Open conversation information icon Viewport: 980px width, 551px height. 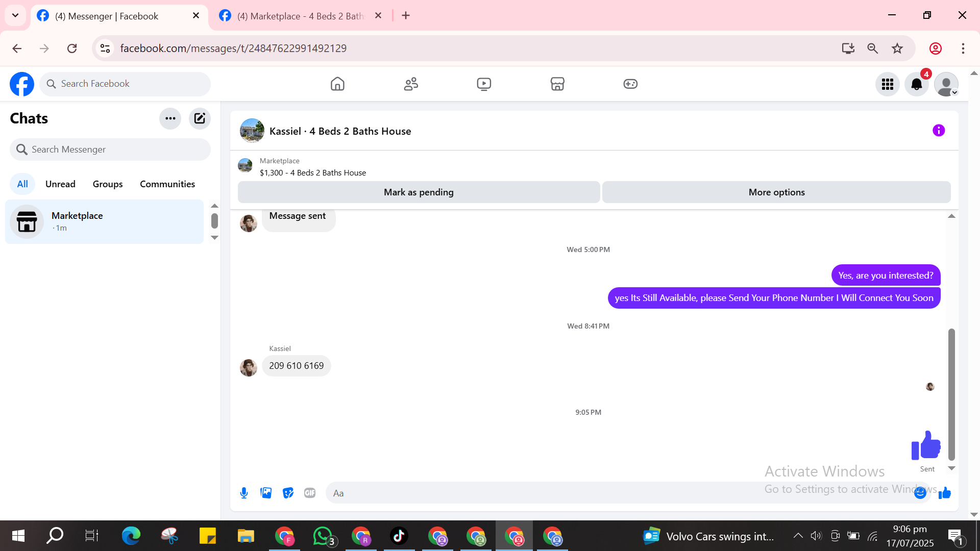point(939,131)
